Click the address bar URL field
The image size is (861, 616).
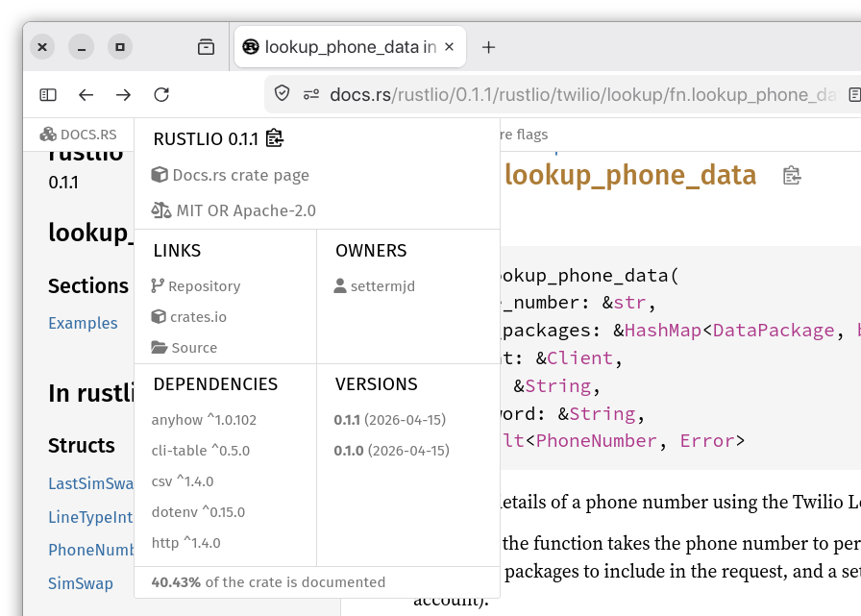577,94
